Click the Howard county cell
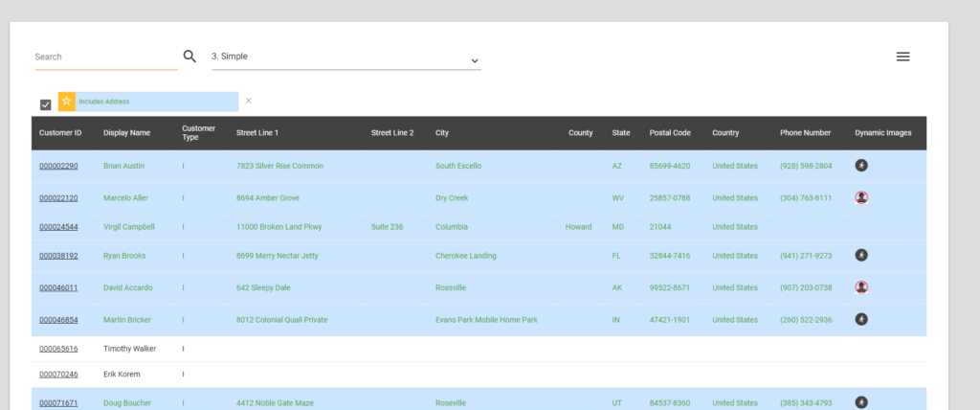980x410 pixels. [x=578, y=227]
